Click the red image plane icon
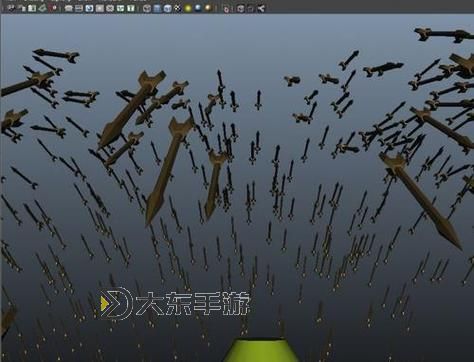 tap(53, 8)
